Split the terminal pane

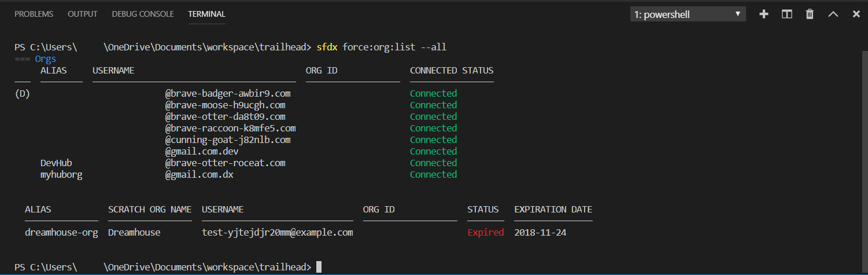786,14
